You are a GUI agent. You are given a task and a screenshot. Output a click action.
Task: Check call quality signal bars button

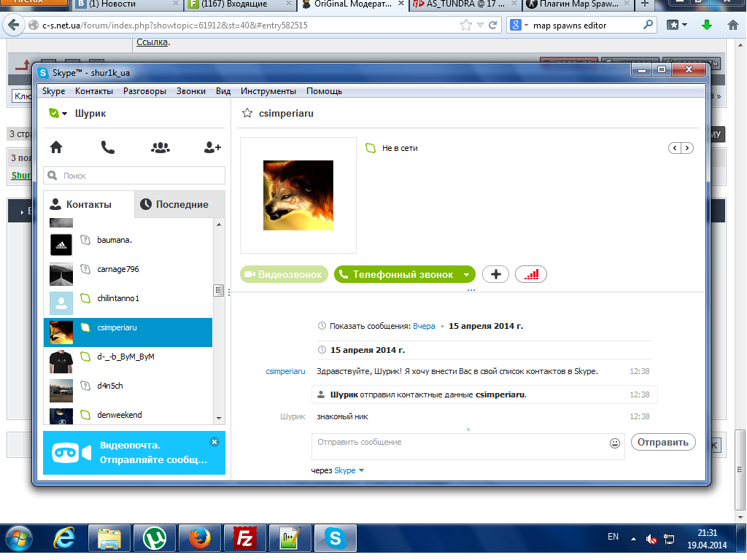click(531, 274)
